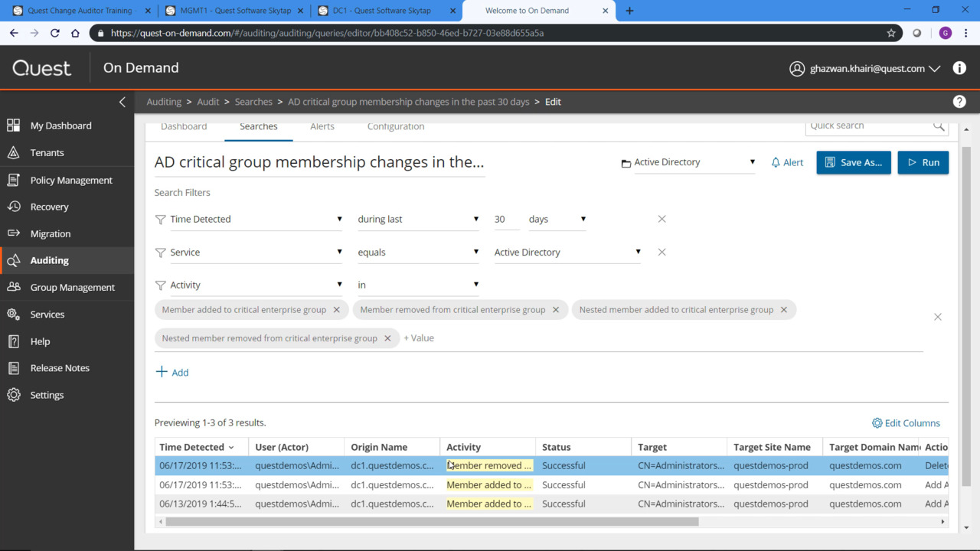
Task: Open the 'days' unit dropdown
Action: 557,219
